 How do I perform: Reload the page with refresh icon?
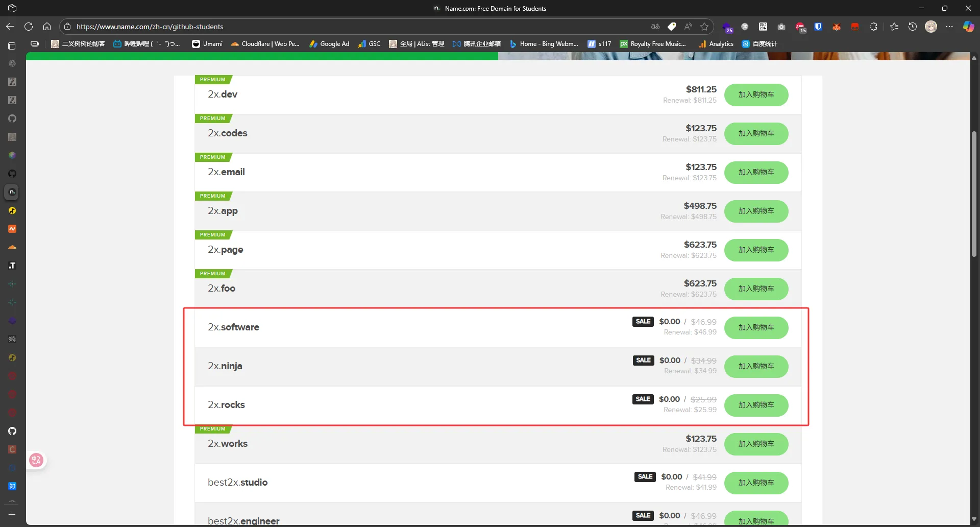pyautogui.click(x=29, y=27)
